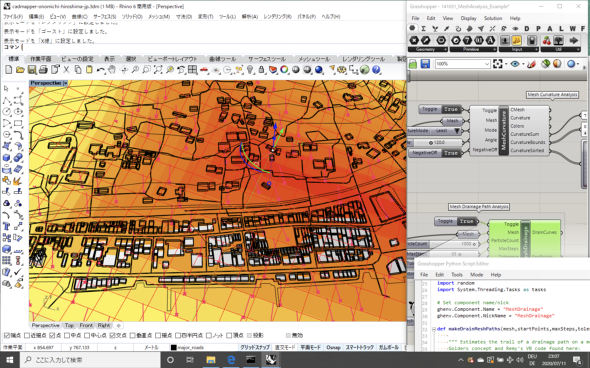Click the cherry icon in Util group

[x=546, y=40]
